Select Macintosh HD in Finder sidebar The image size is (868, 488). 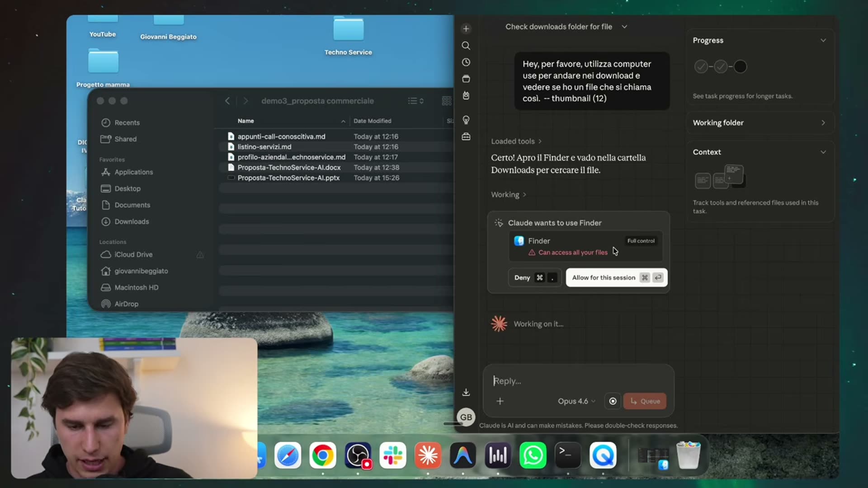point(136,287)
